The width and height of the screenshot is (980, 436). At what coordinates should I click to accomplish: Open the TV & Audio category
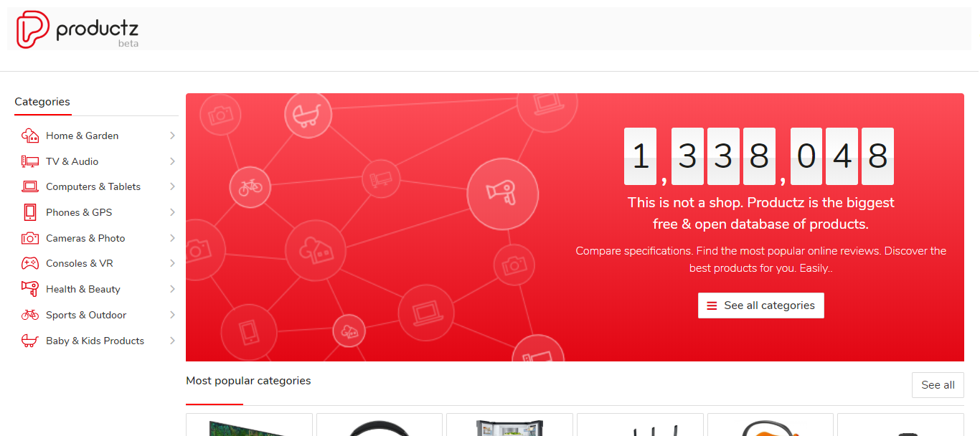tap(72, 161)
